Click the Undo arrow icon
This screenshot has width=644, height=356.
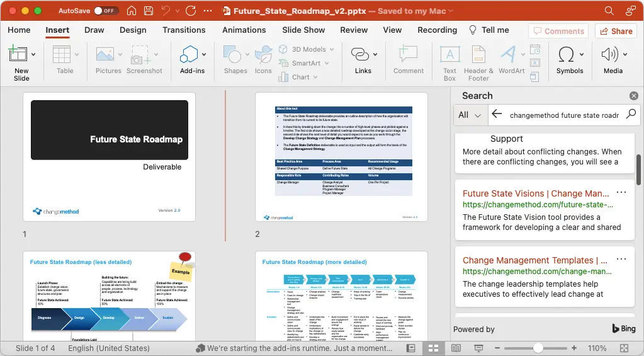coord(166,11)
